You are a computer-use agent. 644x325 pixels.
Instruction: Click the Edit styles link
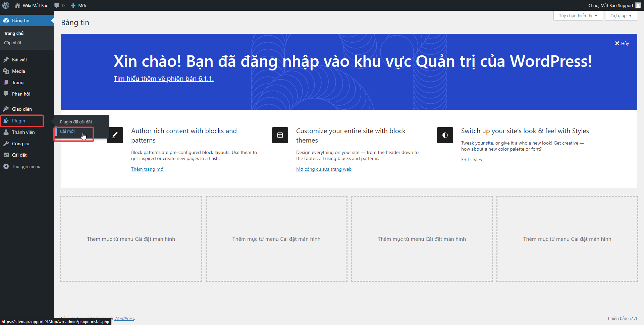471,160
